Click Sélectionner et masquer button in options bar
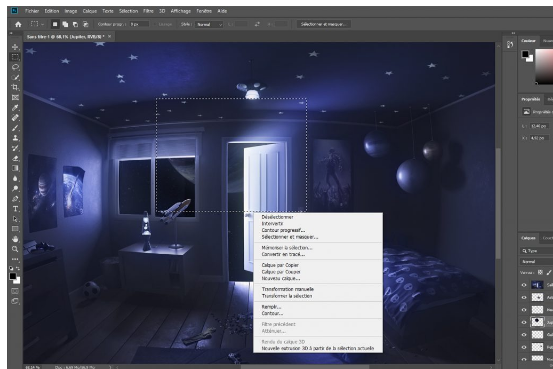This screenshot has width=553, height=369. click(324, 24)
